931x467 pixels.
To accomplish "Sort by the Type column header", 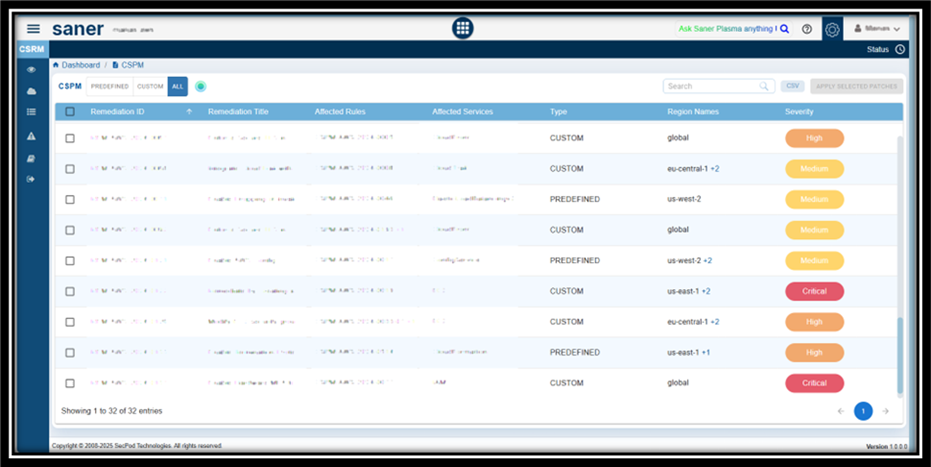I will pyautogui.click(x=558, y=112).
